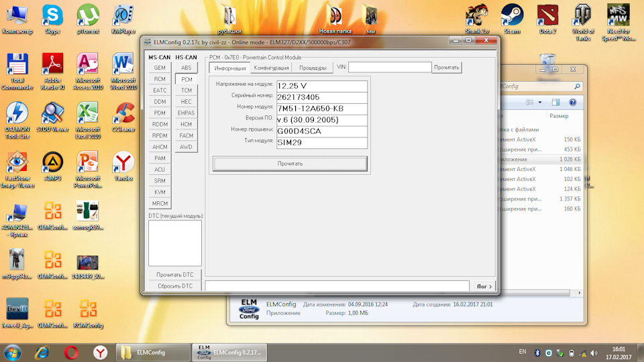Open Skype desktop shortcut

tap(52, 19)
